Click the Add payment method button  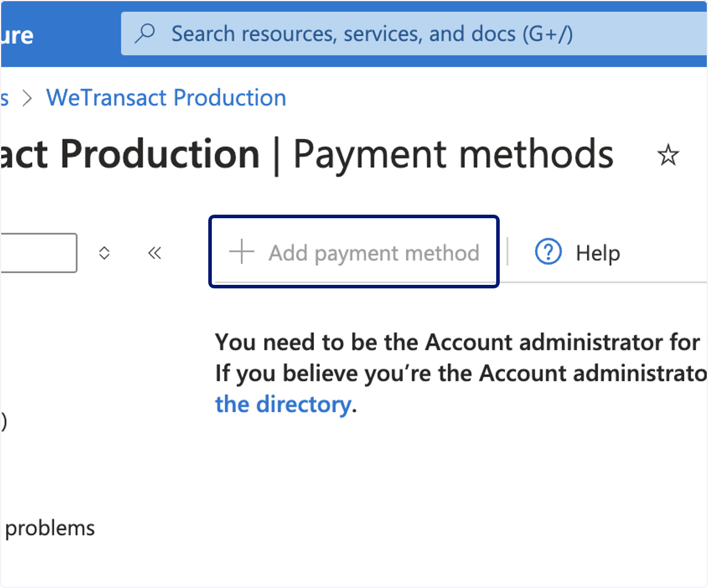click(x=355, y=252)
